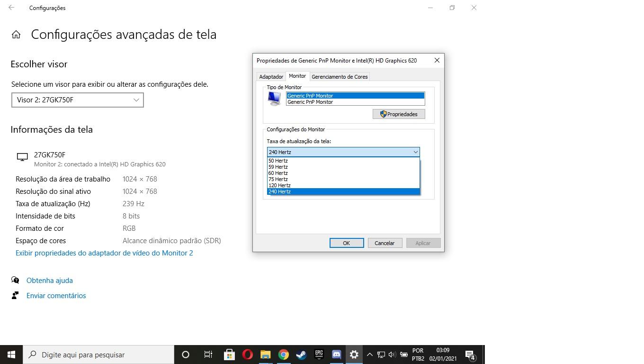Click the Intensidade de bits label
Image resolution: width=644 pixels, height=364 pixels.
pyautogui.click(x=45, y=216)
